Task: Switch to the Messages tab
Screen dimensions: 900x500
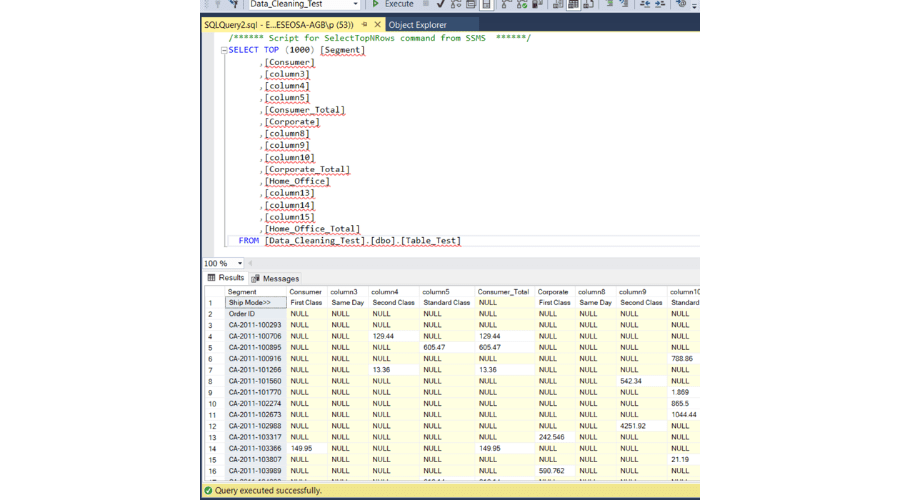Action: coord(275,278)
